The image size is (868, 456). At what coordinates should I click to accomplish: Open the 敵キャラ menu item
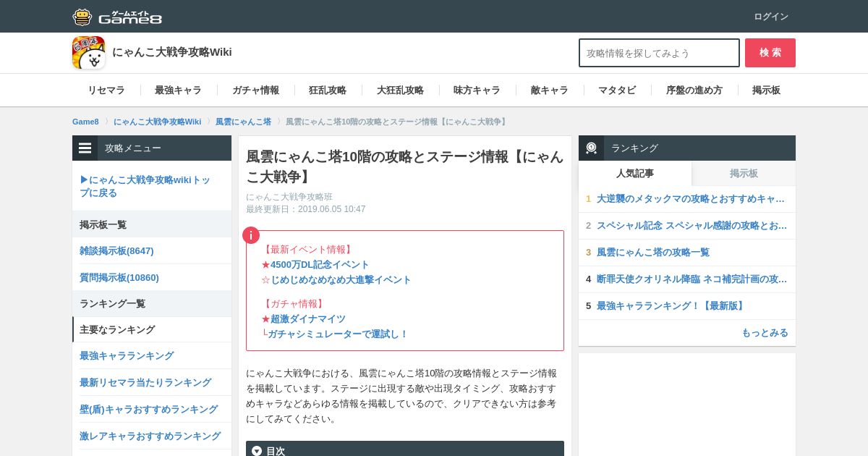pos(549,90)
